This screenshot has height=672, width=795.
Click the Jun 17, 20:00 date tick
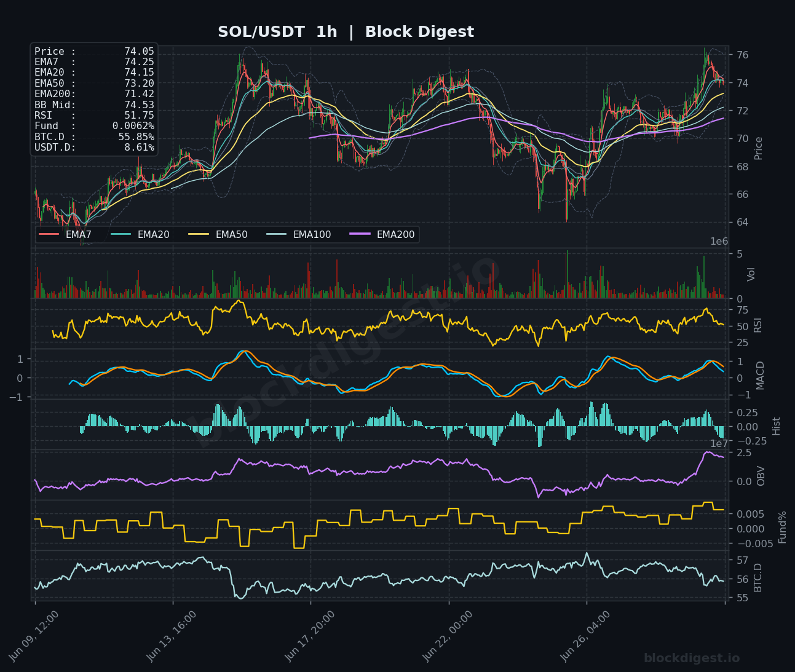(x=310, y=636)
